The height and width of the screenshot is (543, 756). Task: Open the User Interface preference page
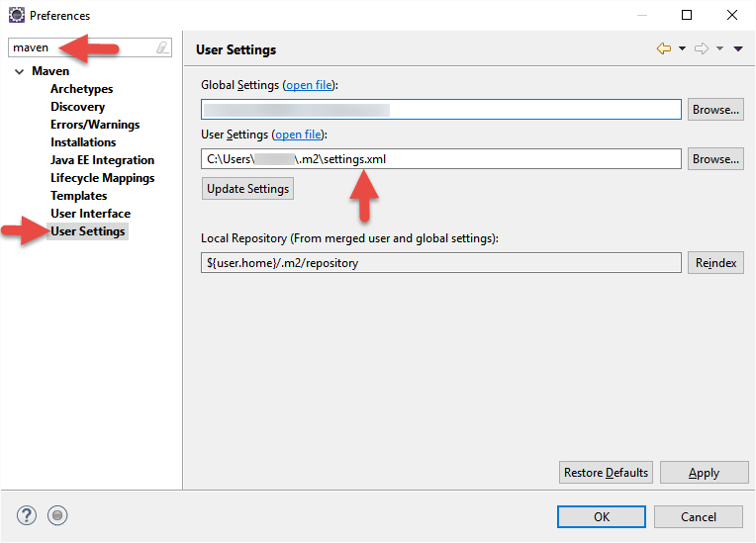coord(91,214)
